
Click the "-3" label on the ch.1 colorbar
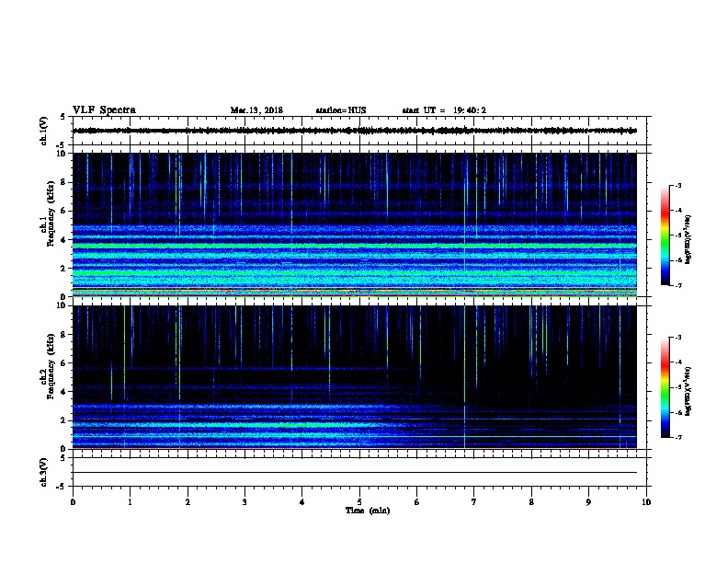pyautogui.click(x=677, y=185)
